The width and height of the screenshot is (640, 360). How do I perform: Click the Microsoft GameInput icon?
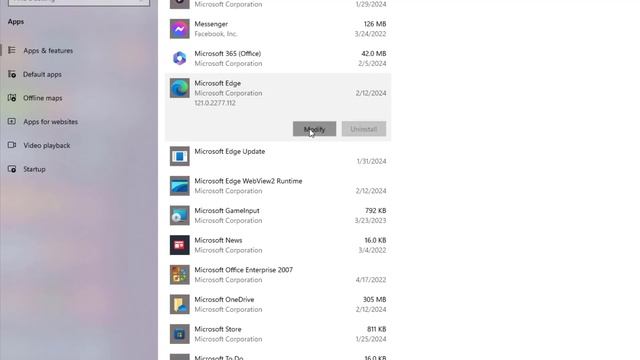click(180, 216)
